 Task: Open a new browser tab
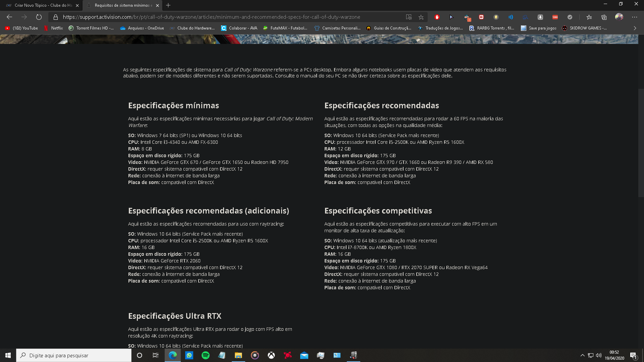click(x=168, y=5)
